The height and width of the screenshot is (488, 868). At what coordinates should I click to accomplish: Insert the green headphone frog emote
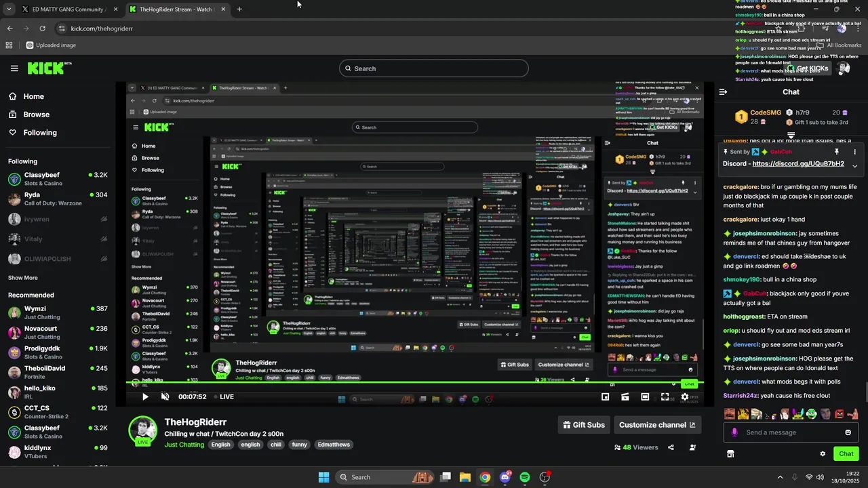pyautogui.click(x=811, y=413)
